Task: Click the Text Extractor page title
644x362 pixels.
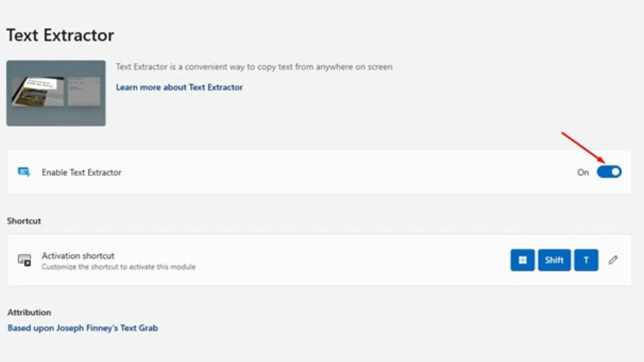Action: [x=60, y=35]
